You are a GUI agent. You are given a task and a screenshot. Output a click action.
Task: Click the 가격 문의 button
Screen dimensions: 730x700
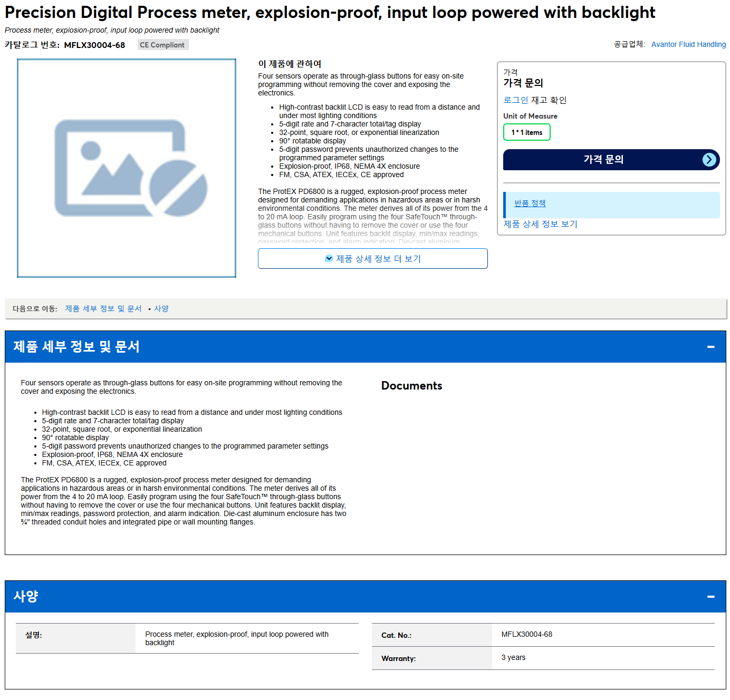[x=611, y=160]
